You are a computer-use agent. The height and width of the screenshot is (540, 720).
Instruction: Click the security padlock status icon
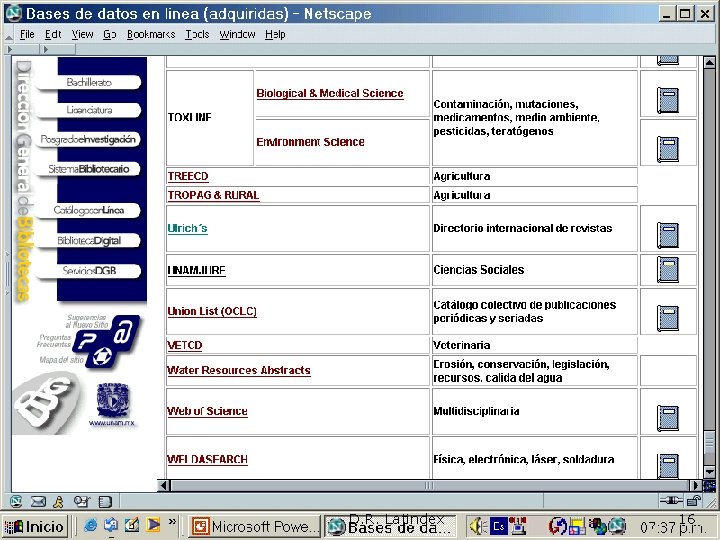coord(694,501)
